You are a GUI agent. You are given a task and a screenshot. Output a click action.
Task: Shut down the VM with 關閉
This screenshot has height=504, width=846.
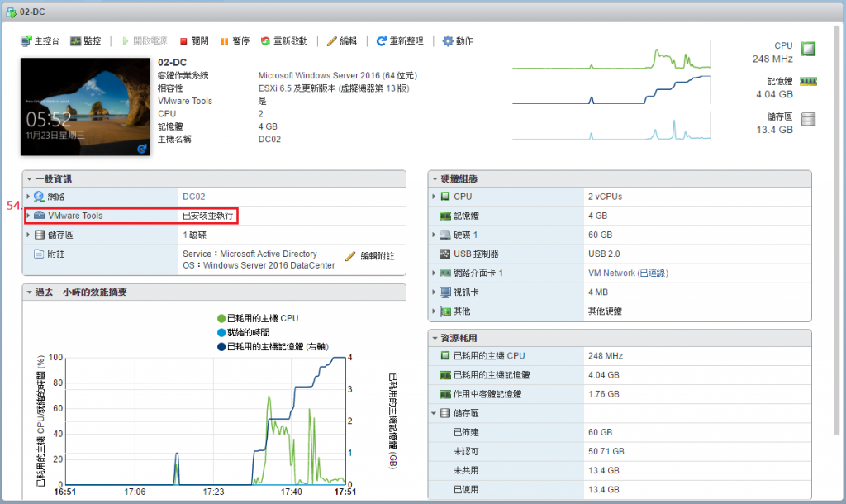194,41
